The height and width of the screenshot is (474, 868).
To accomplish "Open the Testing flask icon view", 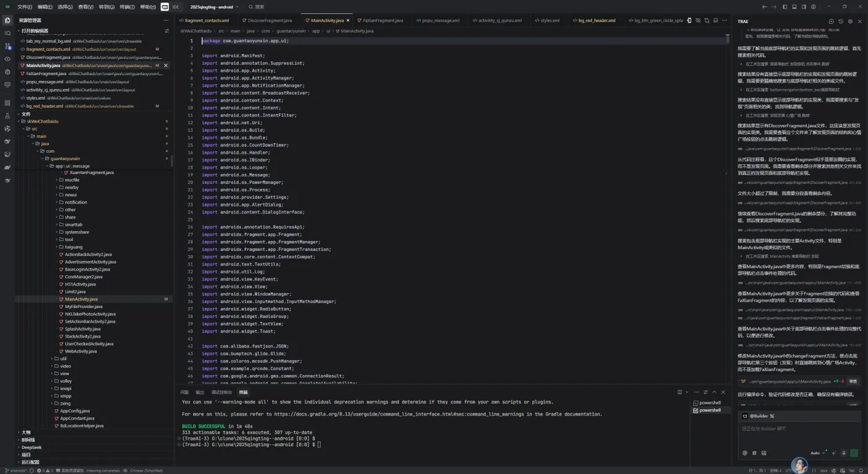I will [7, 116].
